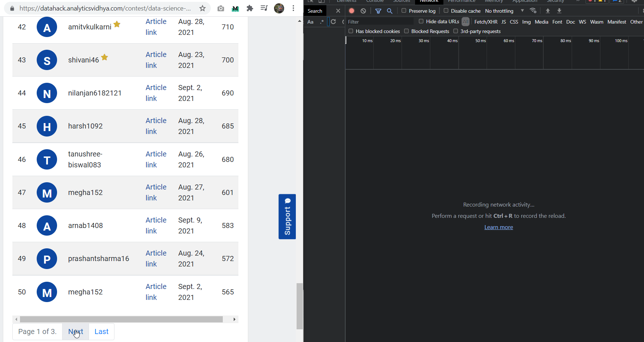Image resolution: width=644 pixels, height=342 pixels.
Task: Open Chrome's three-dot menu
Action: [293, 8]
